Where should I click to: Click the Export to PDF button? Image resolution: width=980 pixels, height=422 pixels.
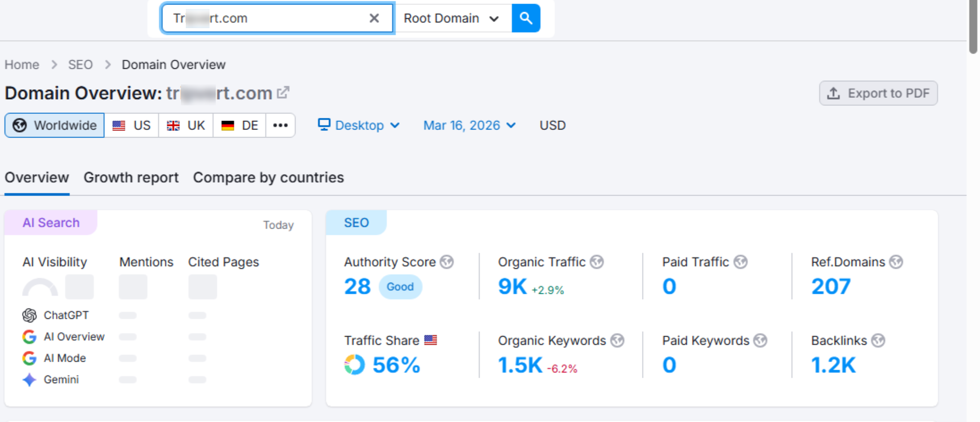click(878, 93)
